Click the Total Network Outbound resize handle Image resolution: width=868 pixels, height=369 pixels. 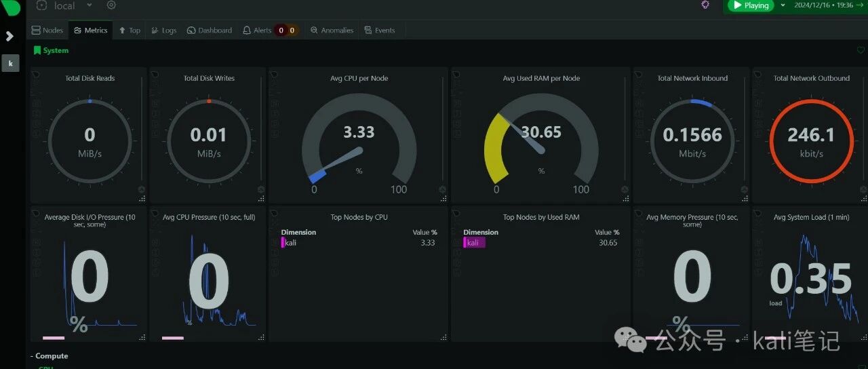coord(863,199)
